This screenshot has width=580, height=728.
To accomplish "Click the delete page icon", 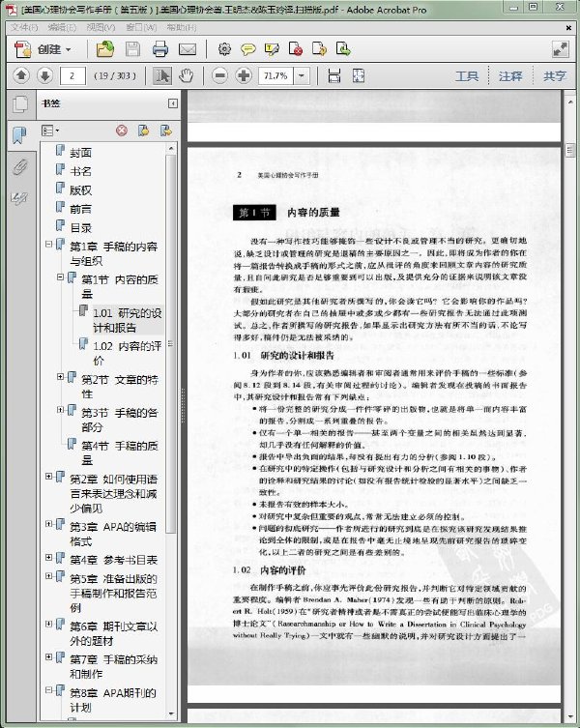I will pyautogui.click(x=296, y=49).
